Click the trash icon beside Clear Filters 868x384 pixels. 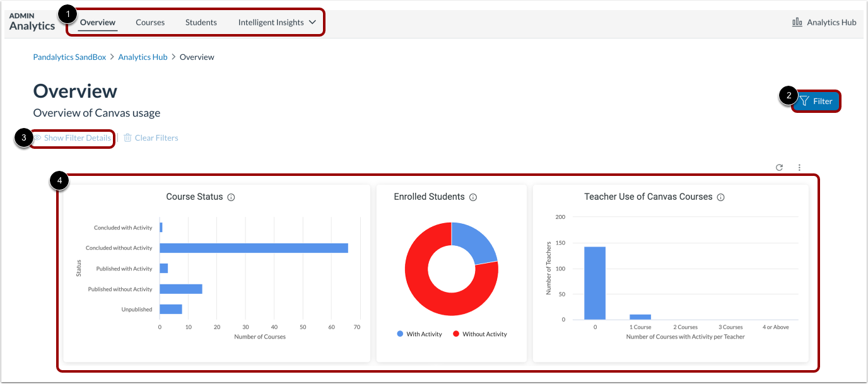[128, 137]
